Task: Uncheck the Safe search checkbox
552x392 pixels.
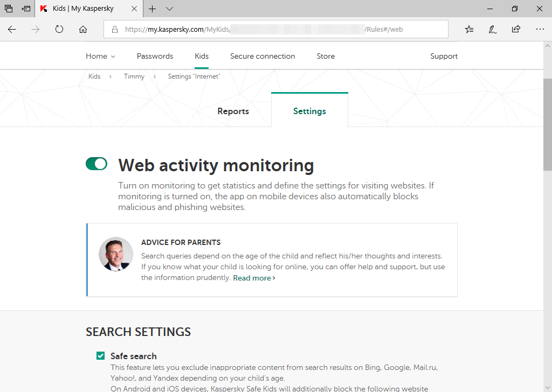Action: click(x=100, y=355)
